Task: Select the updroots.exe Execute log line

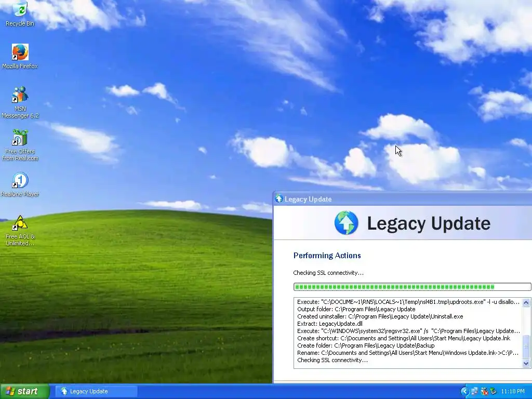Action: (408, 302)
